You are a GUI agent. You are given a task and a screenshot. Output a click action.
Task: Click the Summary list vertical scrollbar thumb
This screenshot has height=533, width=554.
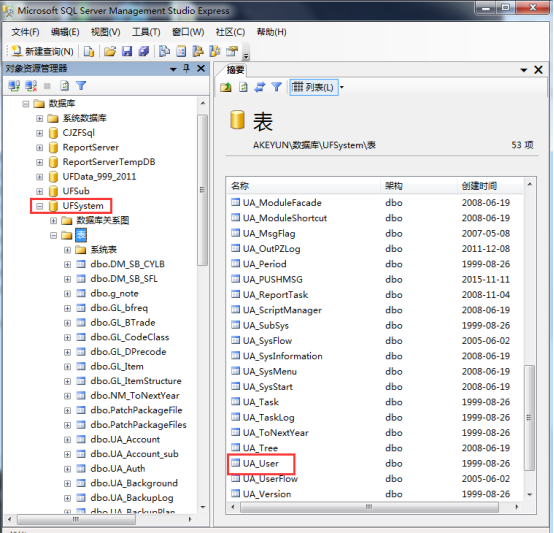(x=529, y=417)
